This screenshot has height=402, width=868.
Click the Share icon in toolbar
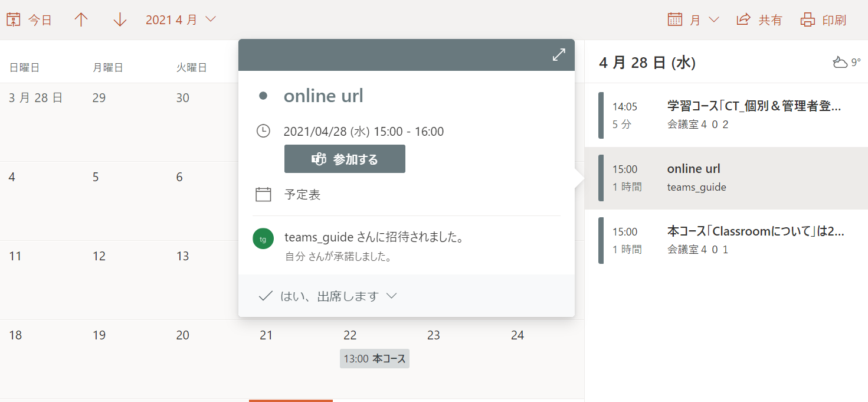click(x=743, y=19)
